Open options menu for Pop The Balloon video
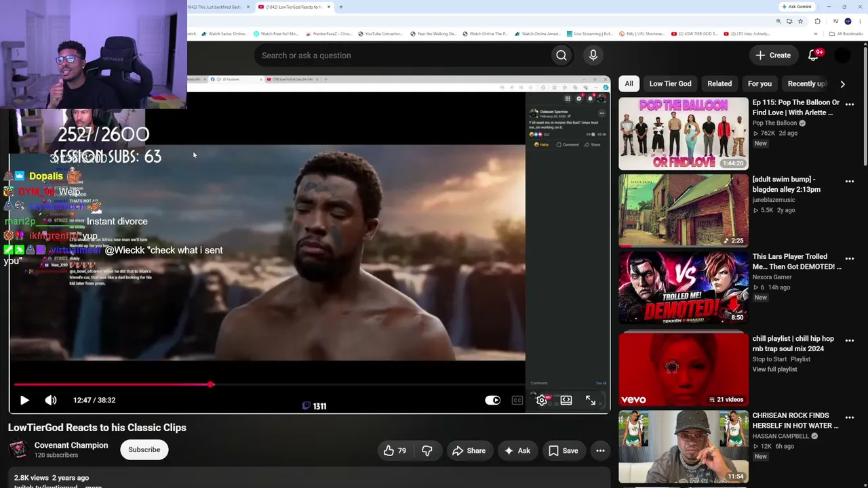Viewport: 868px width, 488px height. tap(850, 104)
